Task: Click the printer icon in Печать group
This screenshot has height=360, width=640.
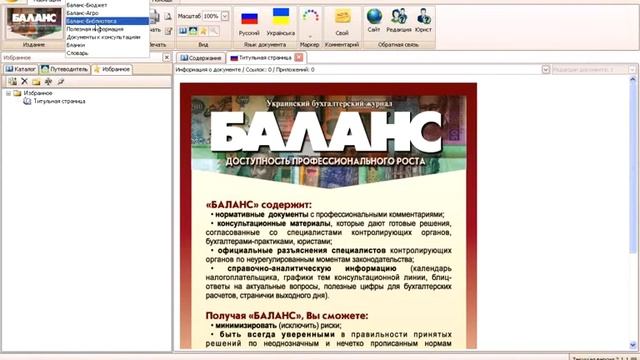Action: click(155, 16)
